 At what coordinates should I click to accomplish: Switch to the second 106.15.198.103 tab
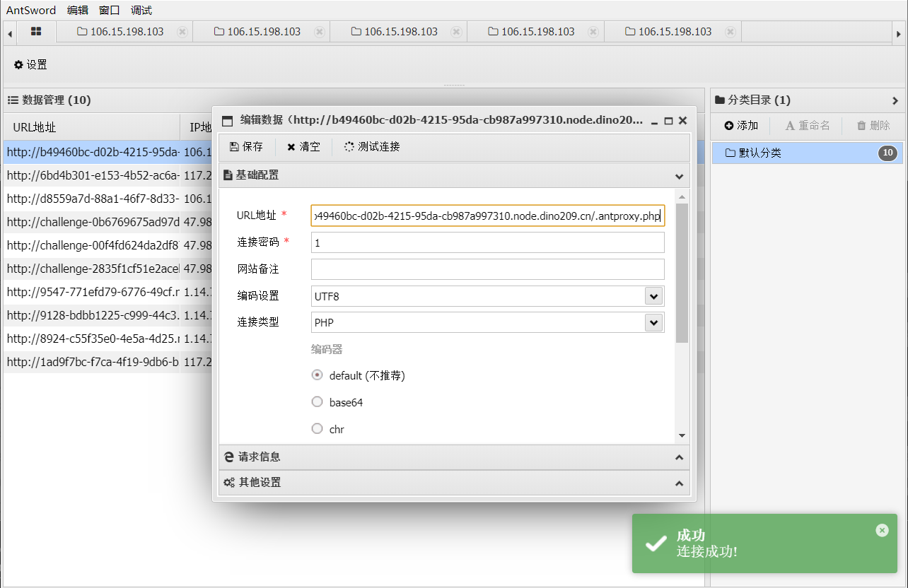coord(261,32)
